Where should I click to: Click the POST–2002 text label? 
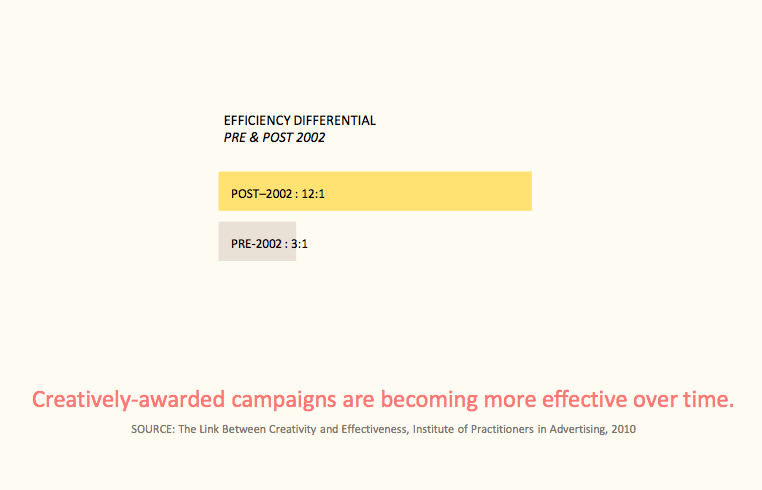pyautogui.click(x=261, y=194)
